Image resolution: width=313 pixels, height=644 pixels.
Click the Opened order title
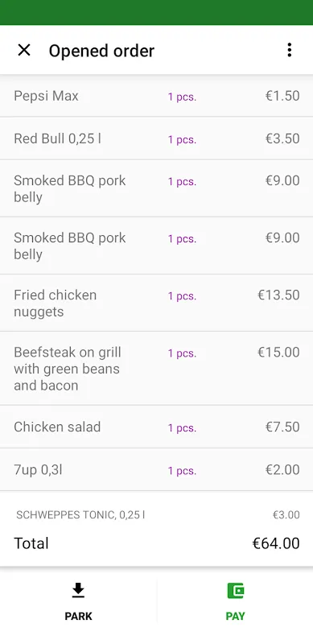point(101,51)
